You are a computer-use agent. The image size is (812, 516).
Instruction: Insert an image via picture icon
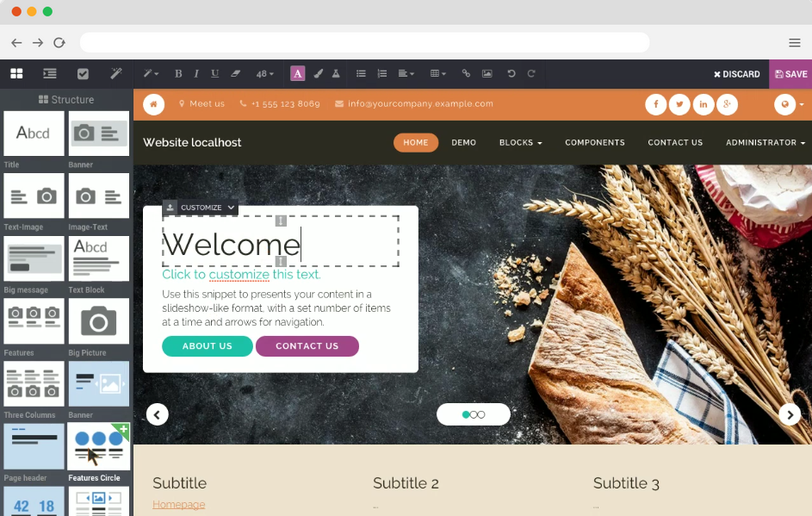click(x=487, y=73)
